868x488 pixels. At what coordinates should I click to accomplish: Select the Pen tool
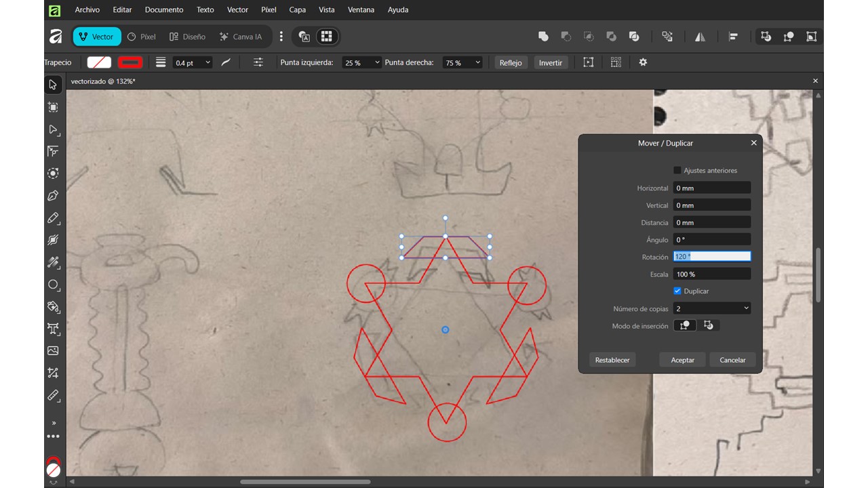[53, 196]
